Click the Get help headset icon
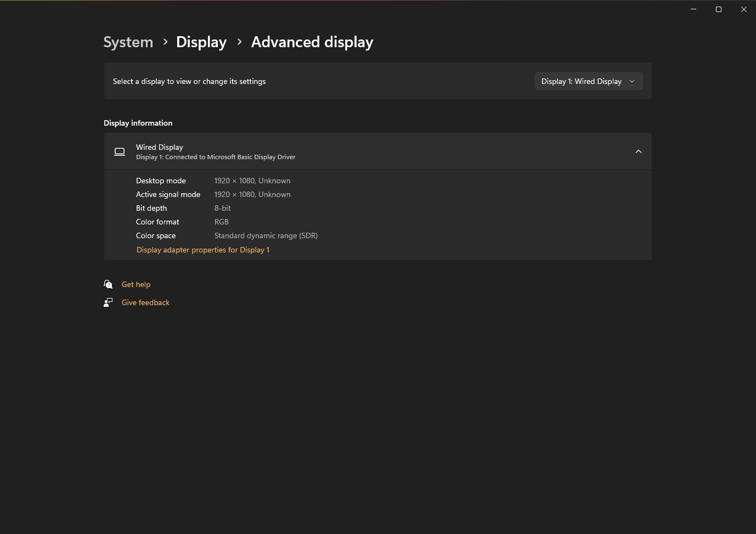 pyautogui.click(x=108, y=284)
